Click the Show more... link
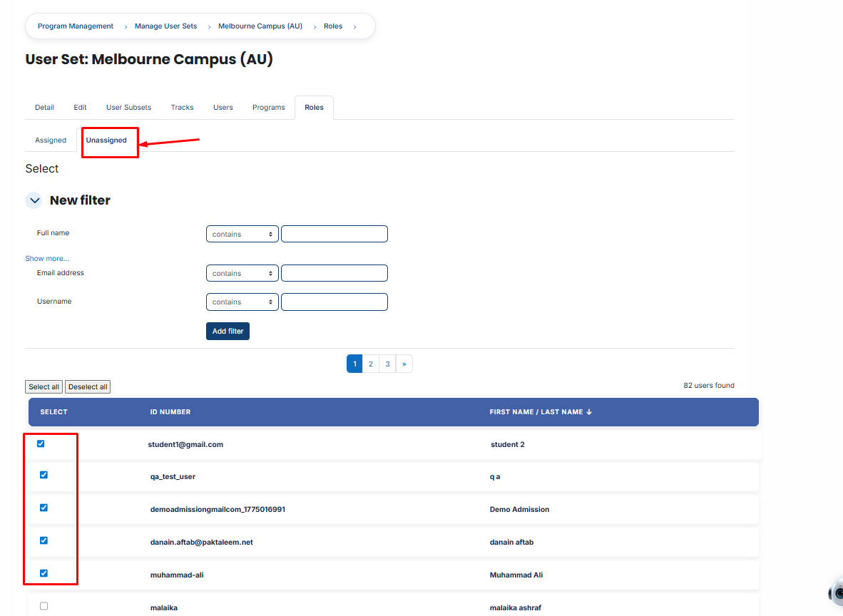This screenshot has height=616, width=843. [x=47, y=259]
